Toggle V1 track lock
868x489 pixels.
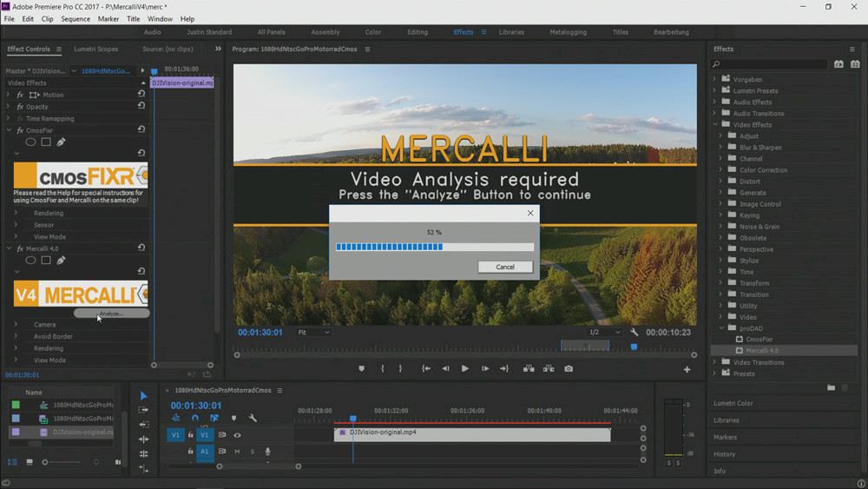coord(190,435)
